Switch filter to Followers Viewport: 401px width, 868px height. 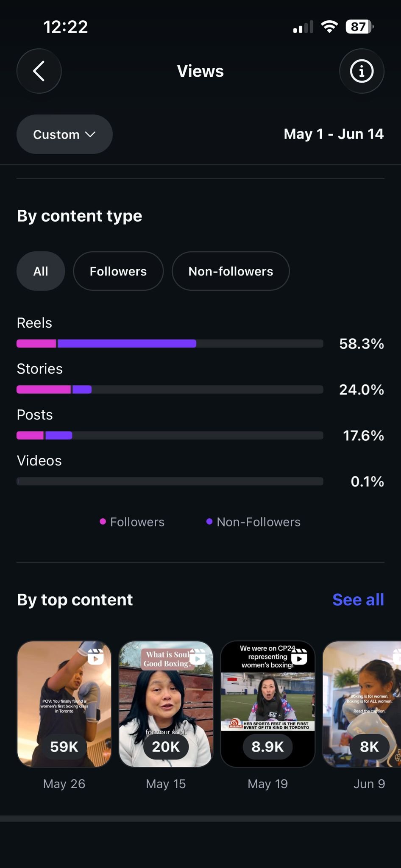(118, 271)
